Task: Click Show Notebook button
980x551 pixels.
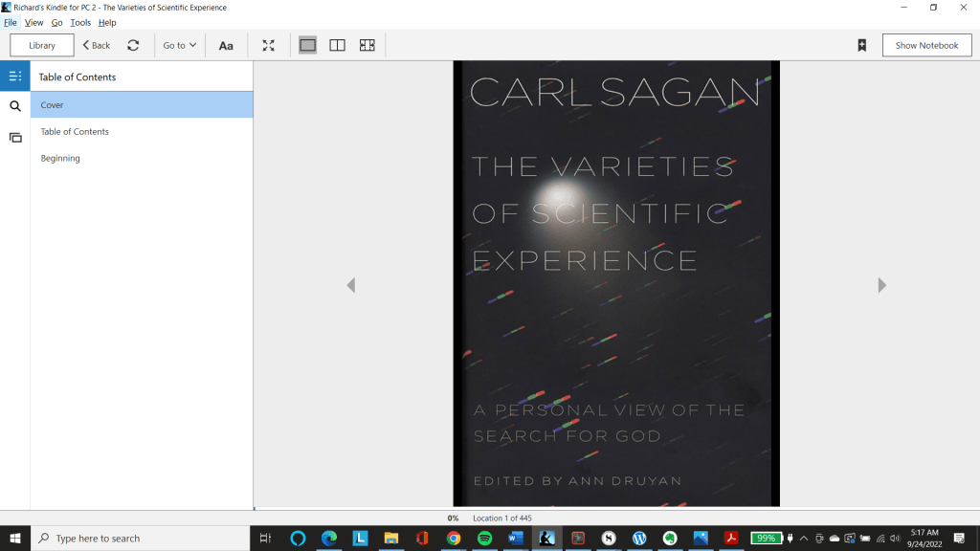Action: pyautogui.click(x=926, y=45)
